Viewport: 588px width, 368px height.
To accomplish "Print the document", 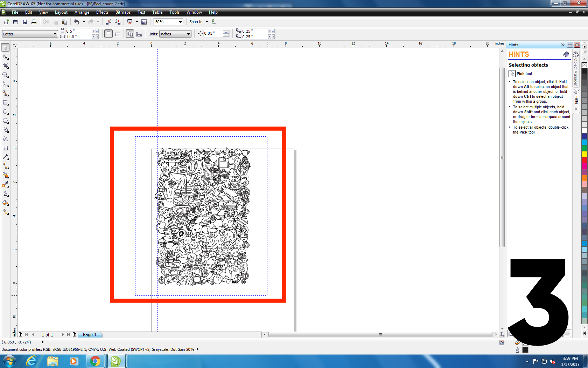I will pyautogui.click(x=34, y=22).
